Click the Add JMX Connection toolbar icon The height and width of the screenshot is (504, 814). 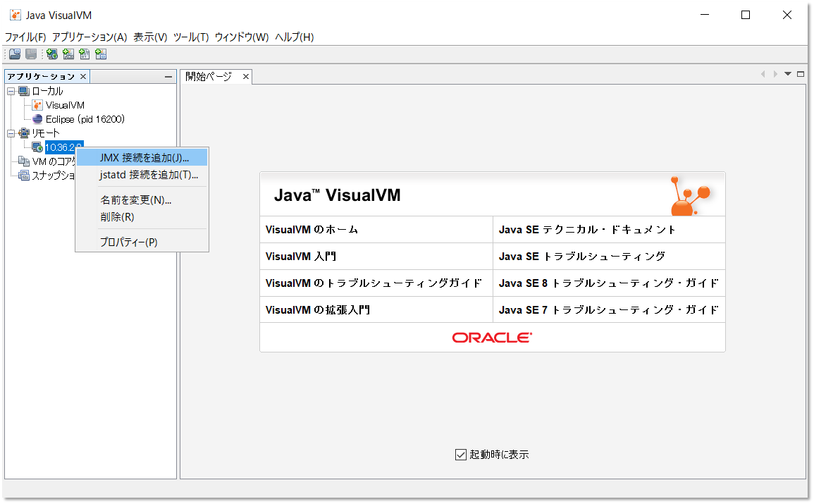pyautogui.click(x=68, y=54)
